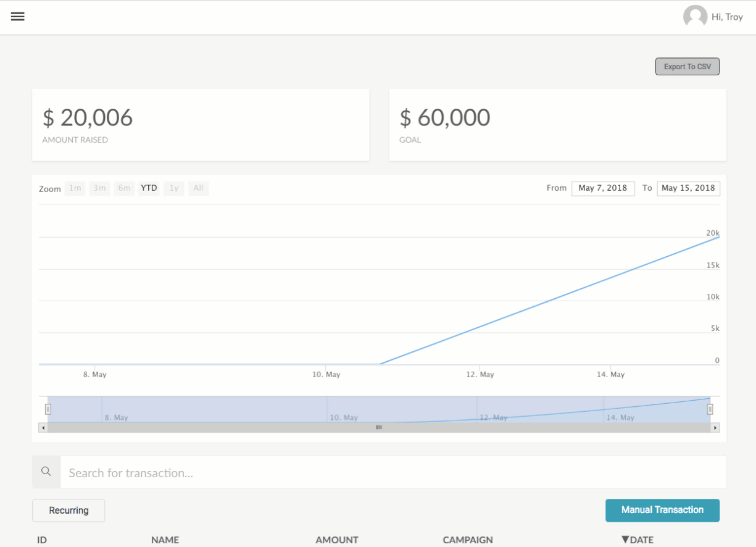Viewport: 756px width, 547px height.
Task: Select the 1m zoom range
Action: pos(75,188)
